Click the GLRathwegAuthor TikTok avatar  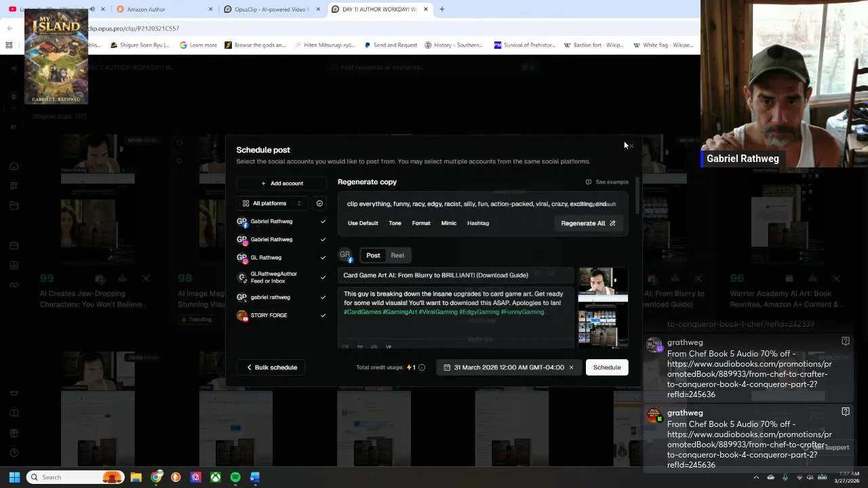[242, 277]
